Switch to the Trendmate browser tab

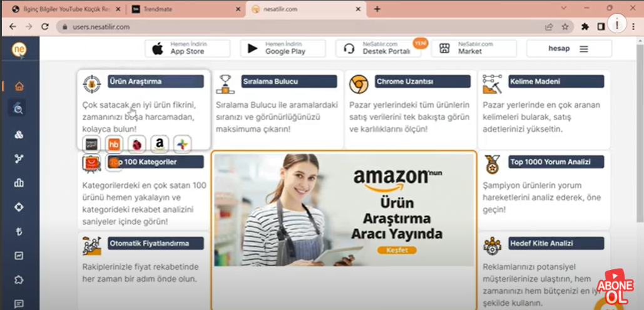pyautogui.click(x=181, y=9)
